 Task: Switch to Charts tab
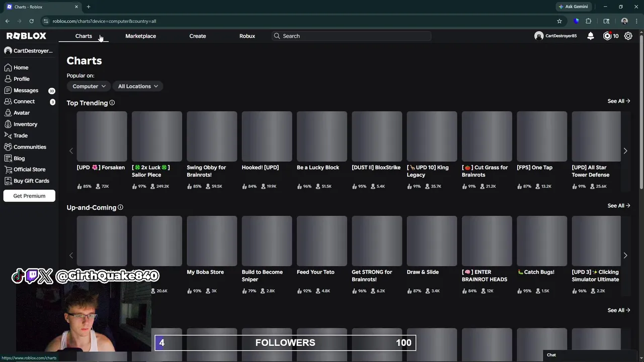tap(84, 36)
